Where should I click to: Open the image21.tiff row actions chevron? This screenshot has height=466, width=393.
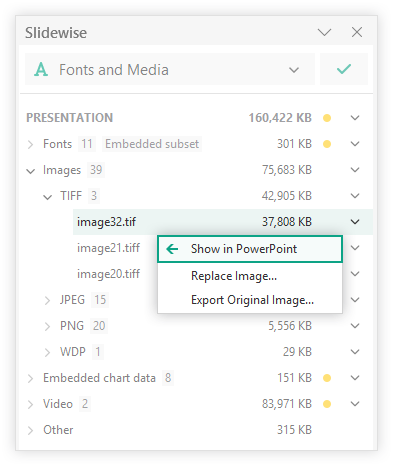coord(355,248)
